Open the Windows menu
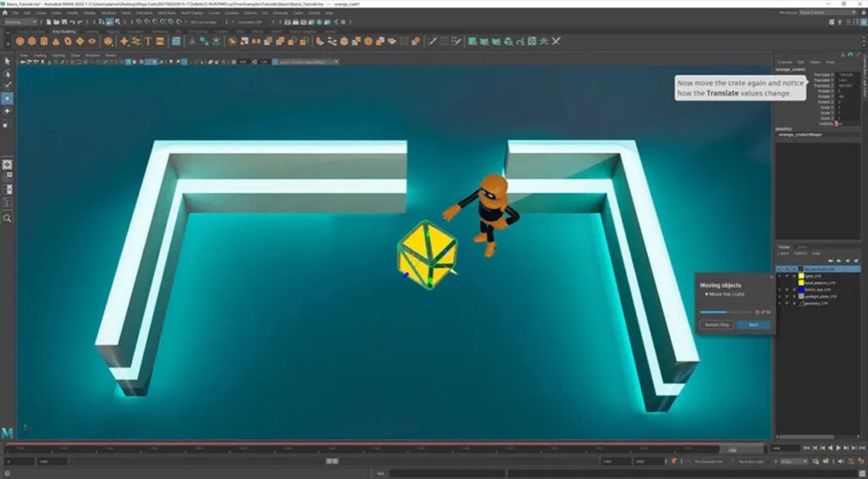The height and width of the screenshot is (479, 868). tap(108, 12)
